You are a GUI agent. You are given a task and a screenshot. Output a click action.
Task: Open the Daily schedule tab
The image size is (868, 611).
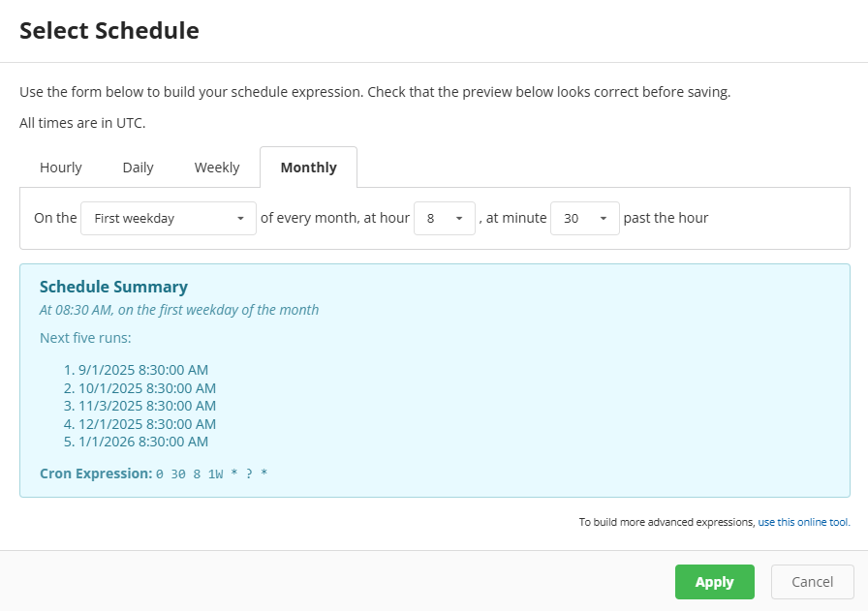(x=138, y=168)
